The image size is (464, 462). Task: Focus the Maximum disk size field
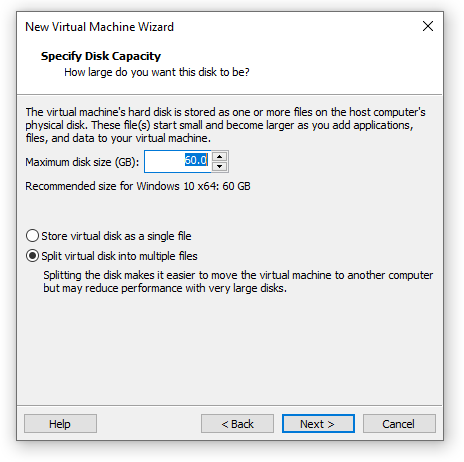click(178, 161)
